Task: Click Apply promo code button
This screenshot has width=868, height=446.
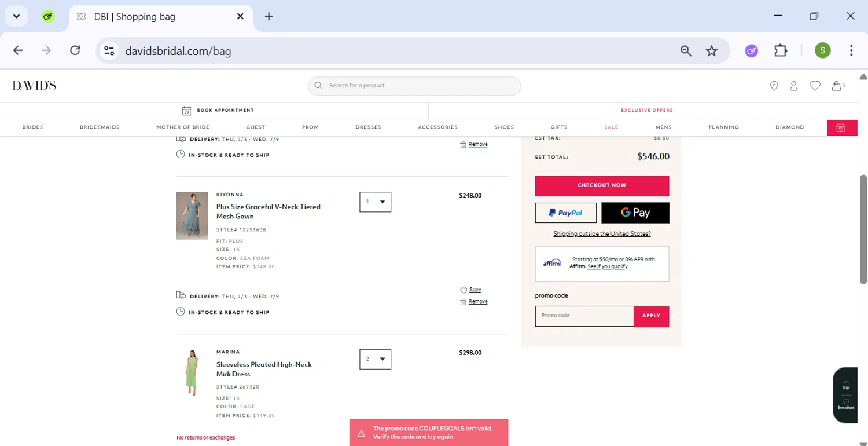Action: (x=652, y=316)
